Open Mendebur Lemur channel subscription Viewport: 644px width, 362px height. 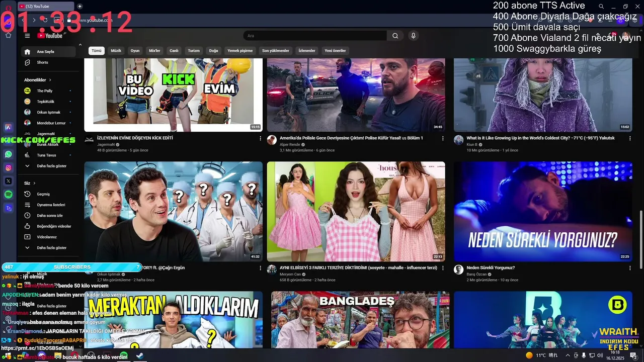tap(48, 123)
